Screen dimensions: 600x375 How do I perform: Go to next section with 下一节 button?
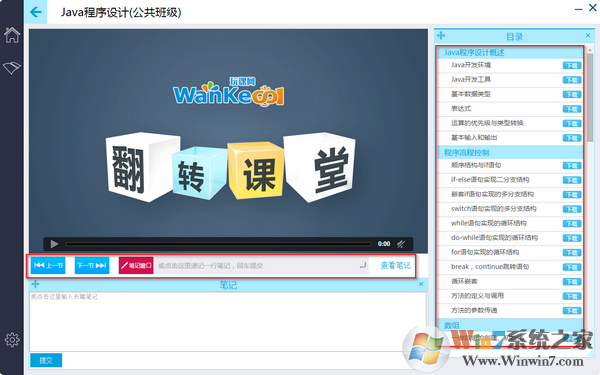coord(92,265)
